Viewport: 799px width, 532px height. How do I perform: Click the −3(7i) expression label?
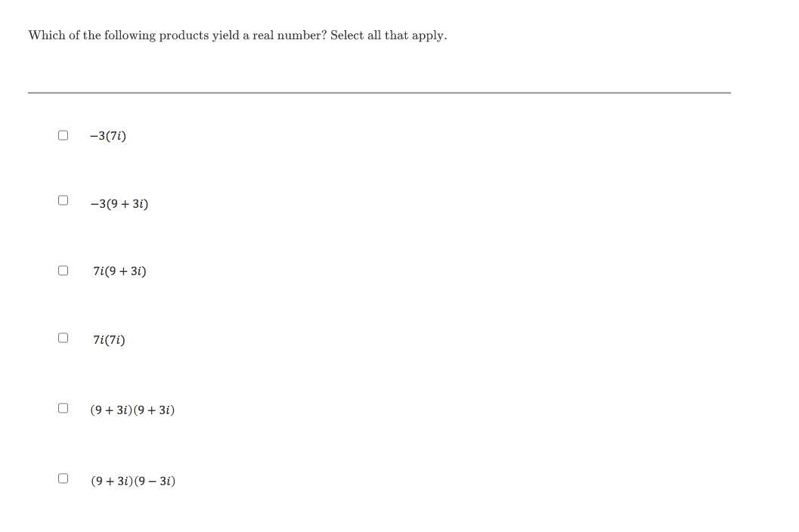107,136
